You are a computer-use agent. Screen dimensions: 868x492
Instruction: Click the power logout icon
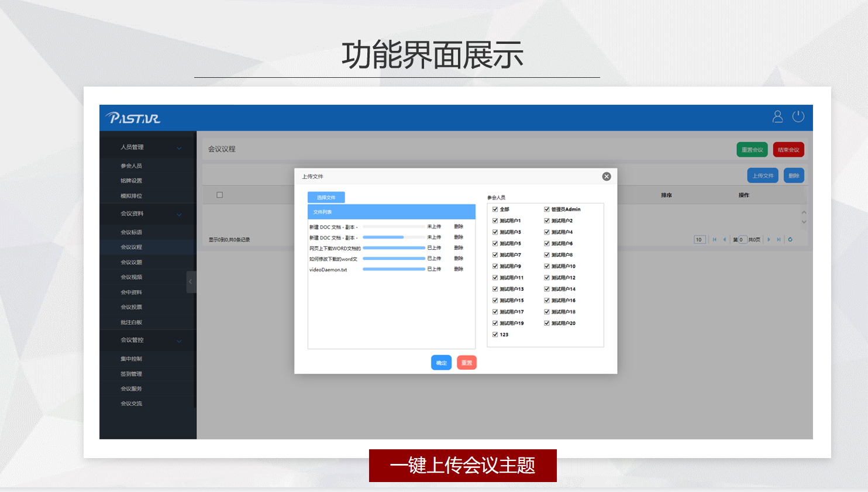[x=798, y=116]
